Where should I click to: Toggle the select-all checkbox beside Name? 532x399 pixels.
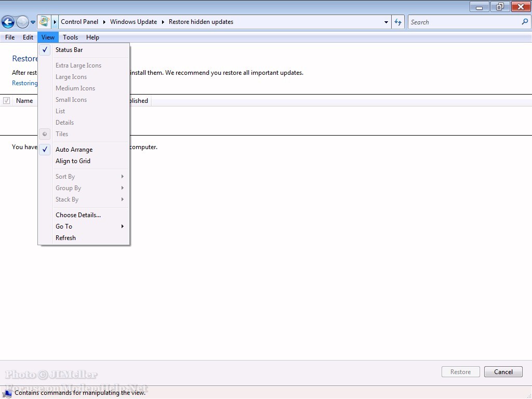(6, 101)
